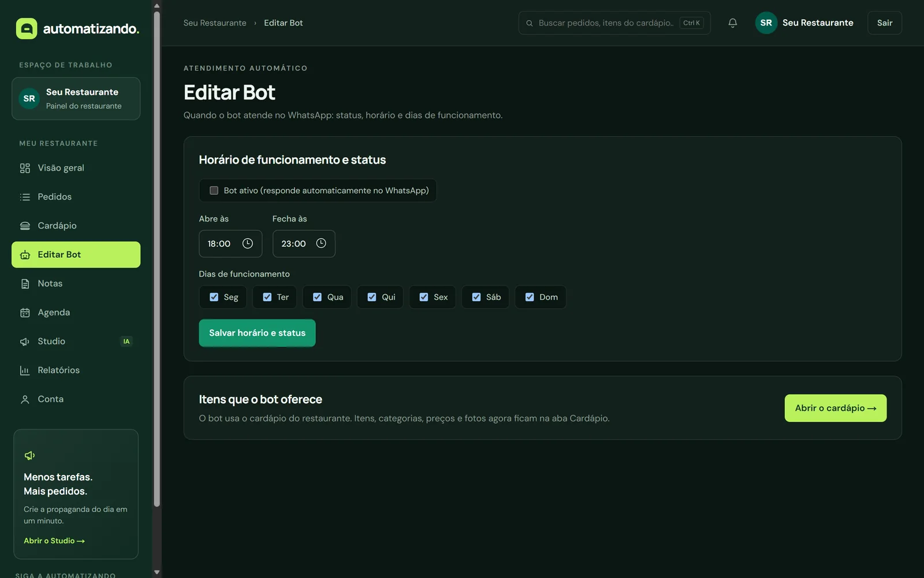Click the Sair button
Image resolution: width=924 pixels, height=578 pixels.
(x=884, y=23)
